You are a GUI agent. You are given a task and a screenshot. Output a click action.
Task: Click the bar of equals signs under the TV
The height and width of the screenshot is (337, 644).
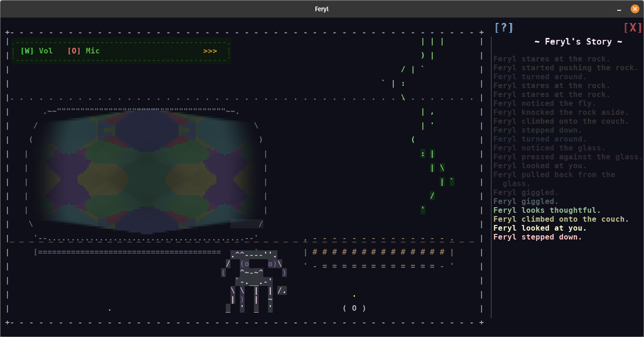(x=128, y=252)
